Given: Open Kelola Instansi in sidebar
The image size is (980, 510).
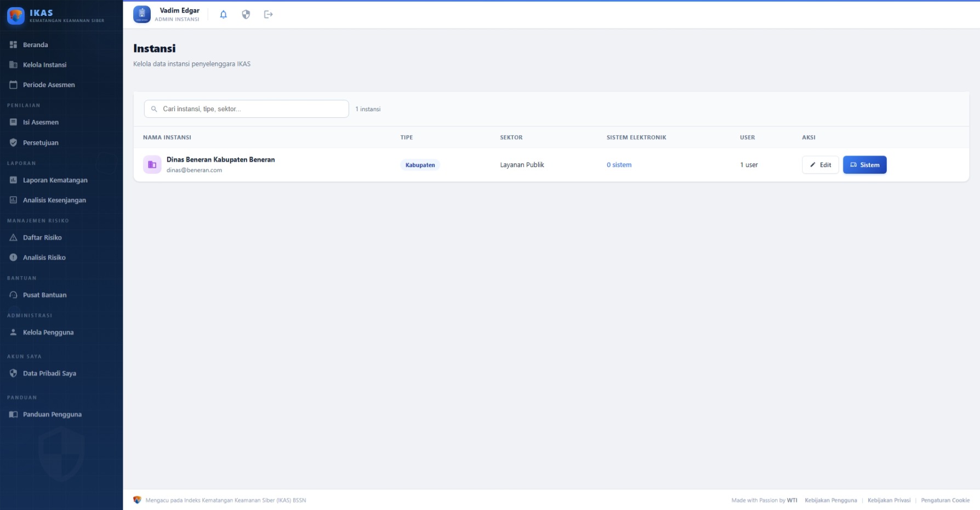Looking at the screenshot, I should tap(44, 65).
